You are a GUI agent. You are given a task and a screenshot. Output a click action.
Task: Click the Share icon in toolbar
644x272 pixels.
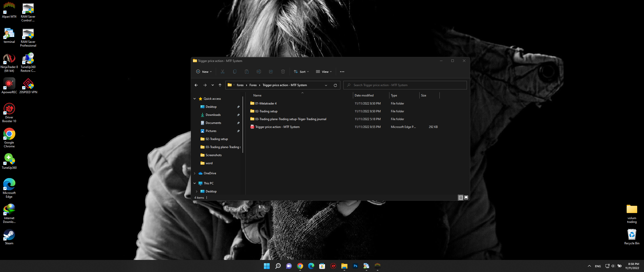pos(271,72)
